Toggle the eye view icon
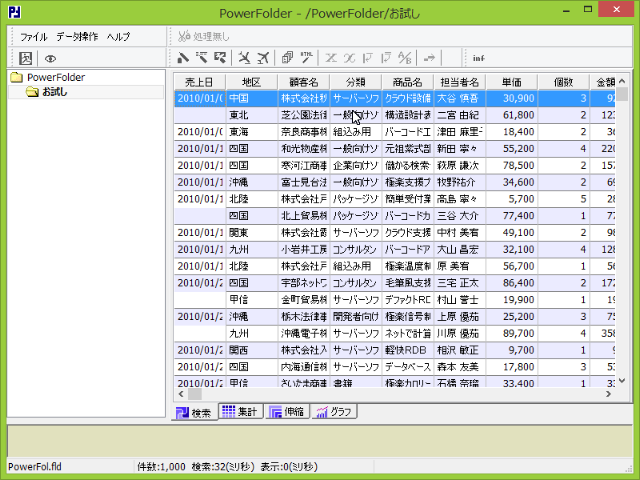Image resolution: width=640 pixels, height=480 pixels. [x=50, y=59]
